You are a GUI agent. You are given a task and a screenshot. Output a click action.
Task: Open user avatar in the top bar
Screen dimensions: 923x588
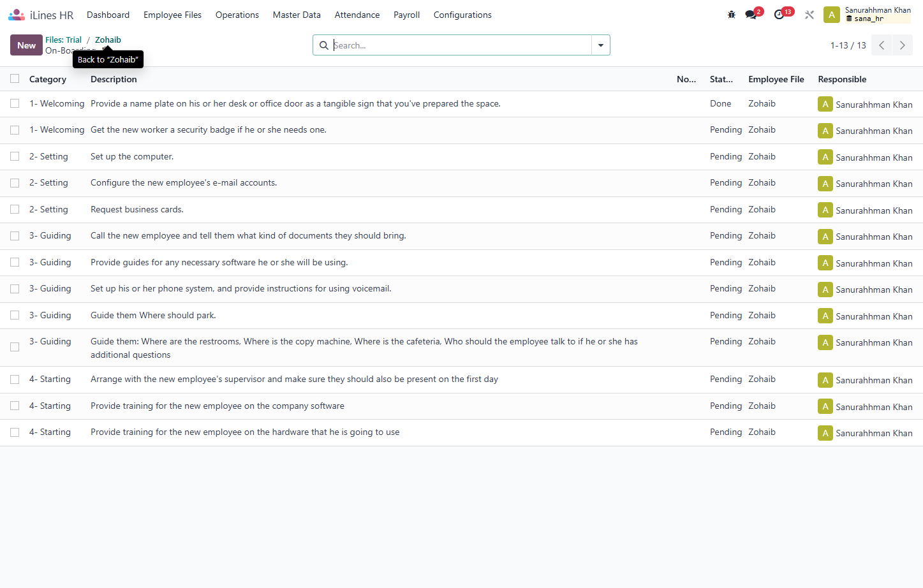[832, 15]
